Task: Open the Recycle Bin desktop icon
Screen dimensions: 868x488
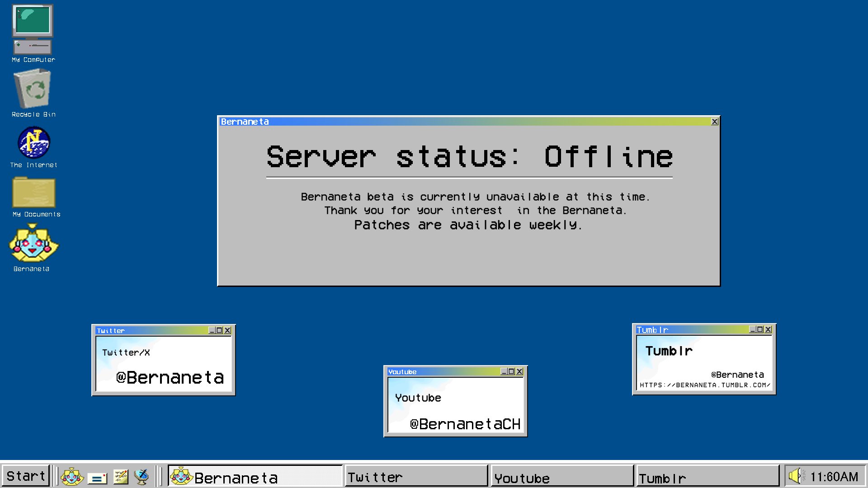Action: point(33,94)
